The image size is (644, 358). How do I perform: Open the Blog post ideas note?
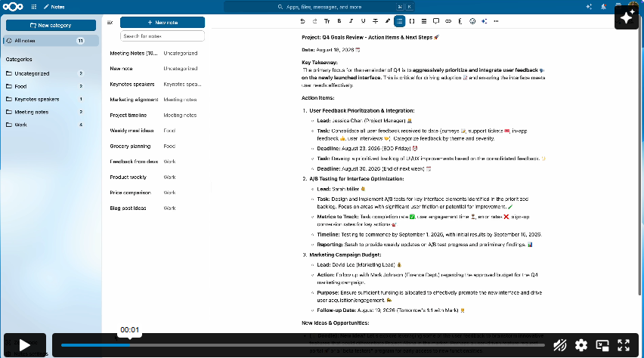(x=156, y=208)
